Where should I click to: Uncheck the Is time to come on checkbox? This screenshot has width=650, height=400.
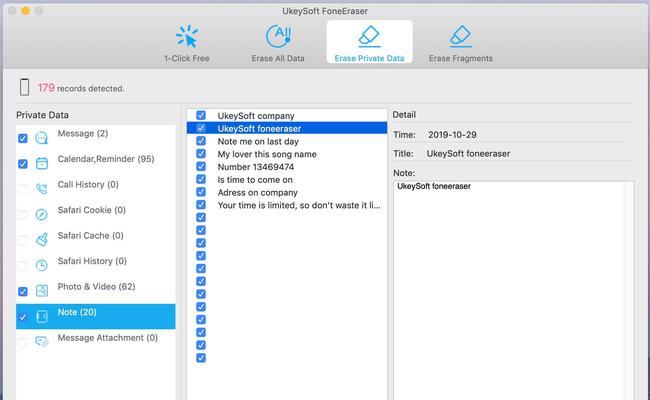[201, 179]
